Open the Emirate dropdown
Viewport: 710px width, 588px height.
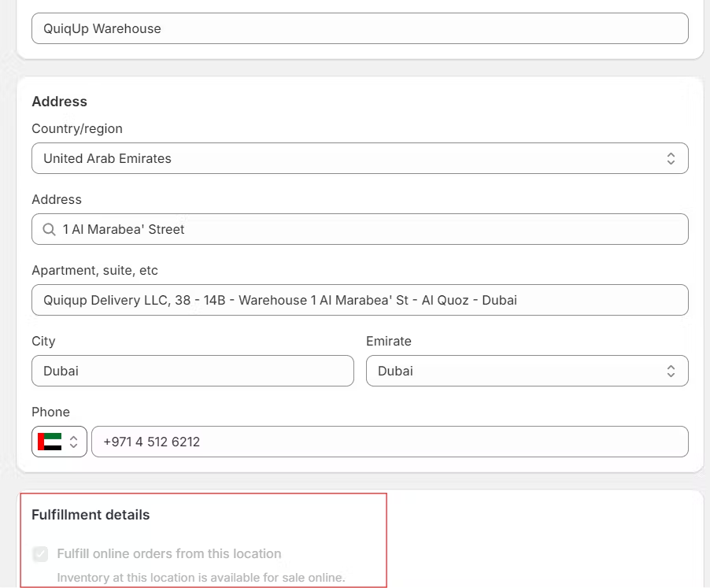click(x=527, y=371)
